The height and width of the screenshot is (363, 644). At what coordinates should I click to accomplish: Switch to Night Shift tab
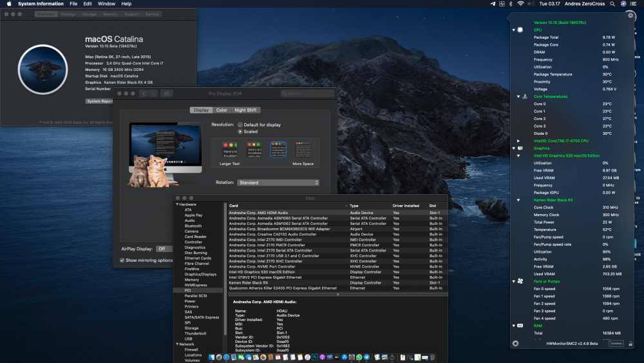pyautogui.click(x=245, y=110)
